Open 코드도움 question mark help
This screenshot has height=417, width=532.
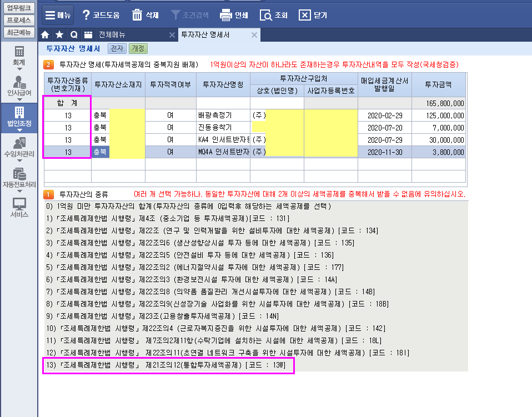101,15
